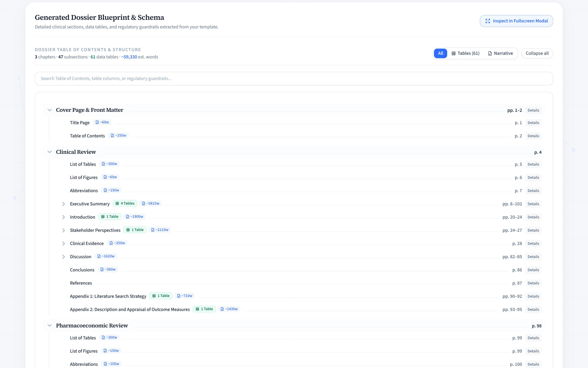Open Inspect in Fullscreen Modal
Viewport: 588px width, 368px height.
pos(516,21)
